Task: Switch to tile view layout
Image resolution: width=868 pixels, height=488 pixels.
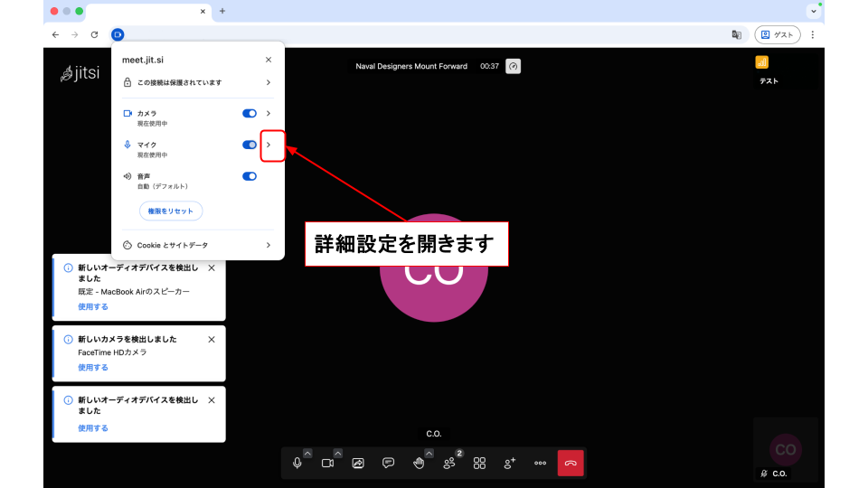Action: pos(479,463)
